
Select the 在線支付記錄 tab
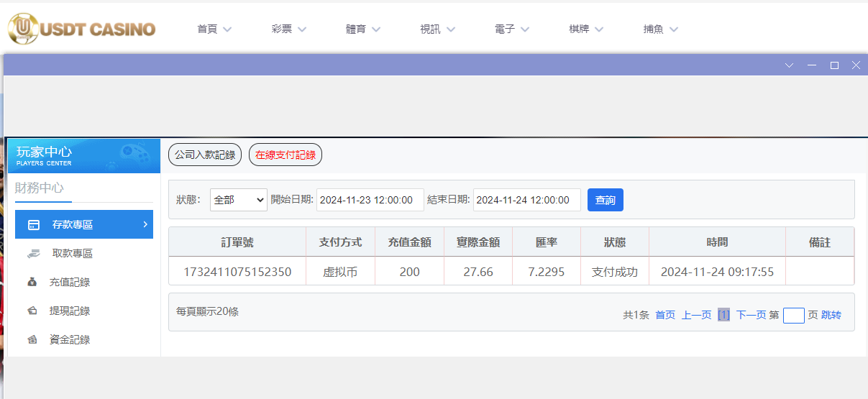(285, 155)
